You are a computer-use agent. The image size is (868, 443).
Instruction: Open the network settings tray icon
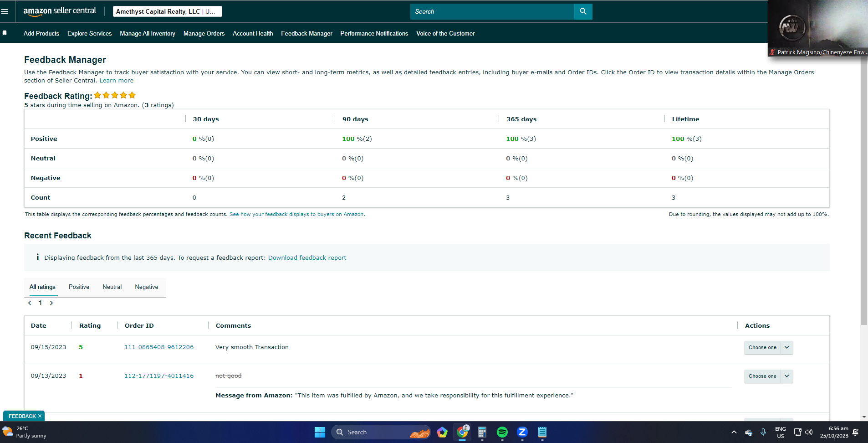pos(797,432)
